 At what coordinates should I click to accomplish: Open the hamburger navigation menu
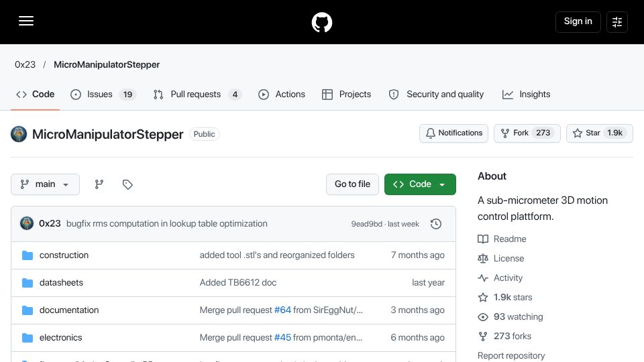pos(26,21)
